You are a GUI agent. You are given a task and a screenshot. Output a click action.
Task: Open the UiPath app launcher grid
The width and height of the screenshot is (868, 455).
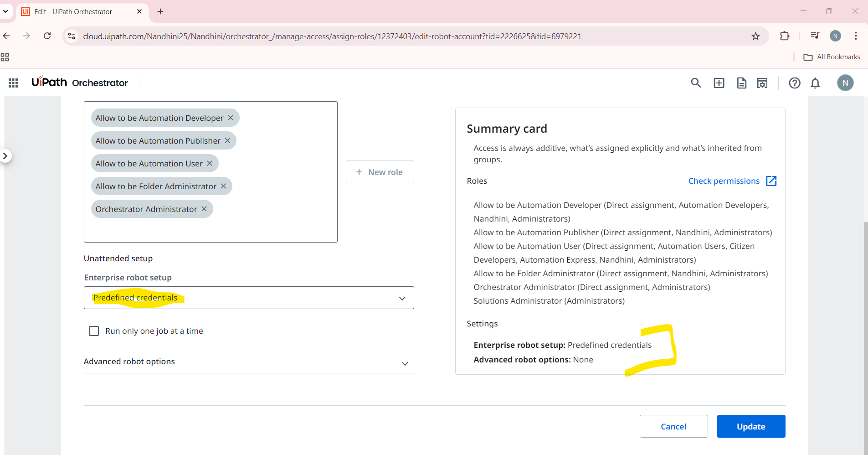(x=13, y=83)
